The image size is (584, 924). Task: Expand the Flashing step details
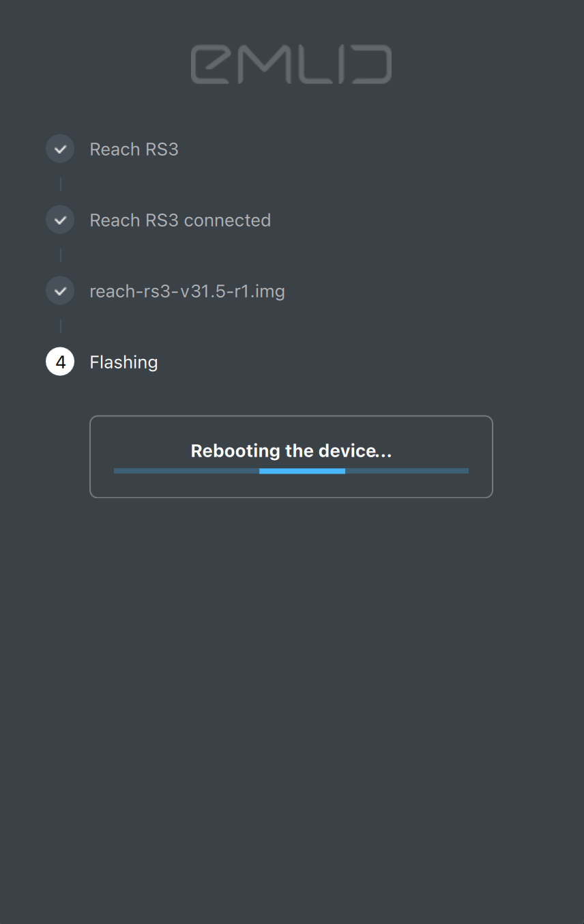tap(123, 362)
